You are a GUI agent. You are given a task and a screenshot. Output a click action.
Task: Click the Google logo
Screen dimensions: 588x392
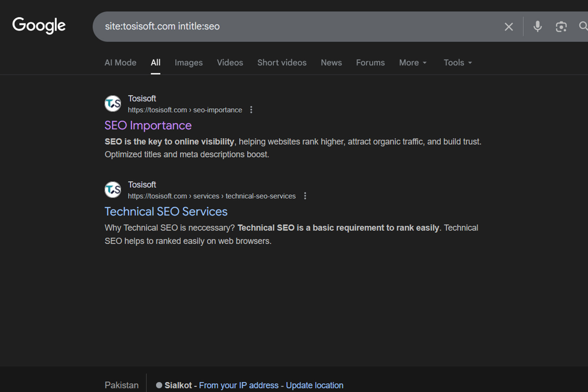(39, 26)
